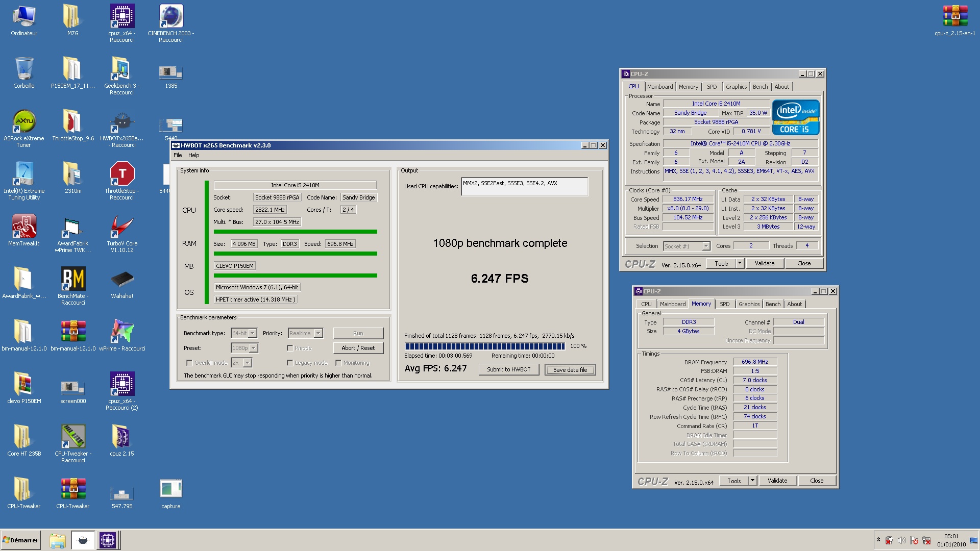Viewport: 980px width, 551px height.
Task: Toggle the Monitoring checkbox
Action: pyautogui.click(x=338, y=363)
